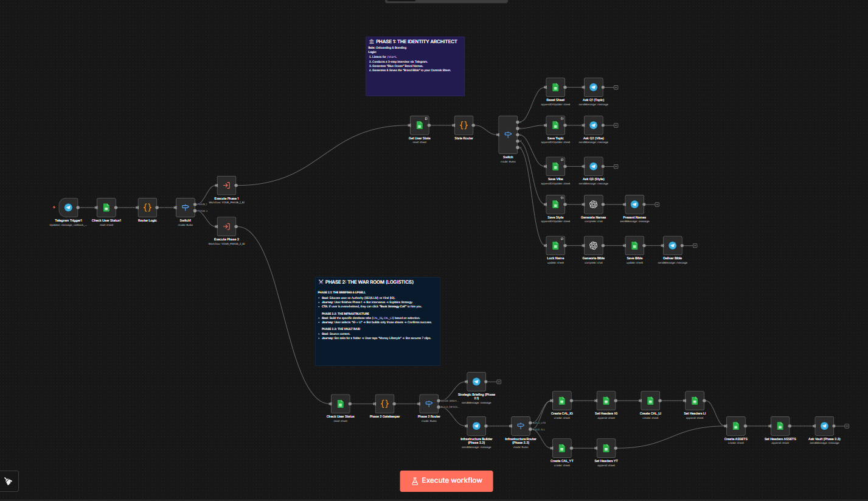This screenshot has height=501, width=868.
Task: Click the tidy-up broom icon in bottom corner
Action: tap(9, 481)
